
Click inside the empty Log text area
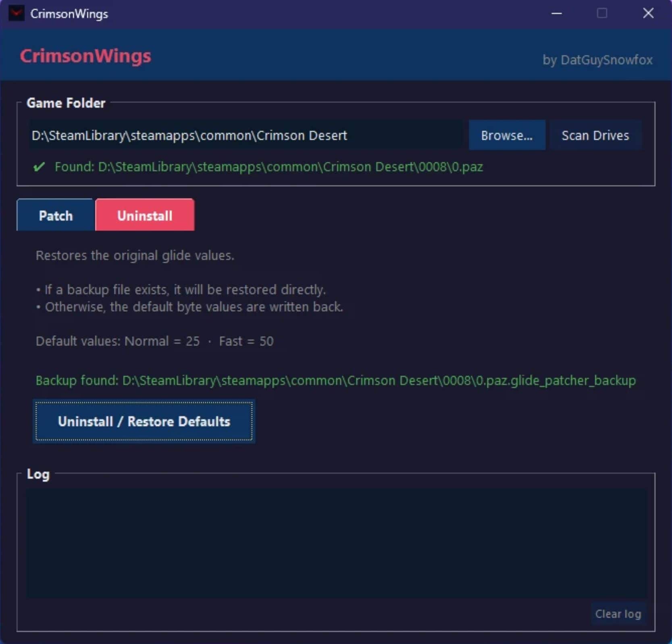click(x=336, y=543)
